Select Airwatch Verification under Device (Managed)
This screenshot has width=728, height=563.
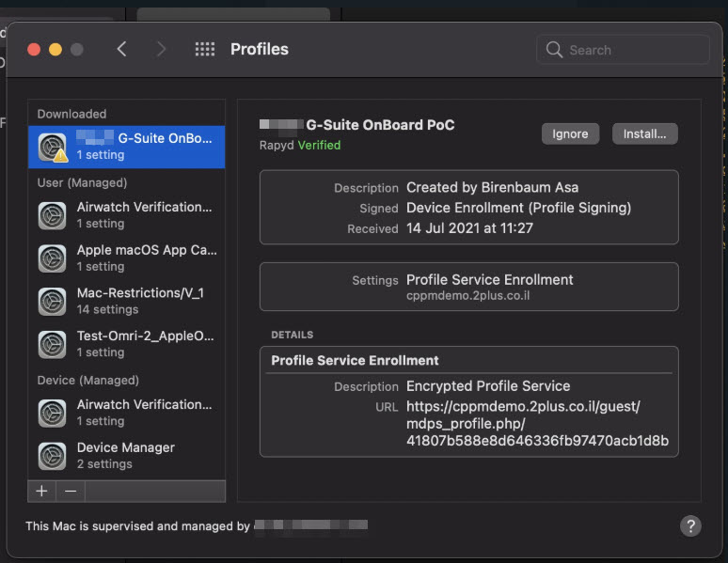144,413
